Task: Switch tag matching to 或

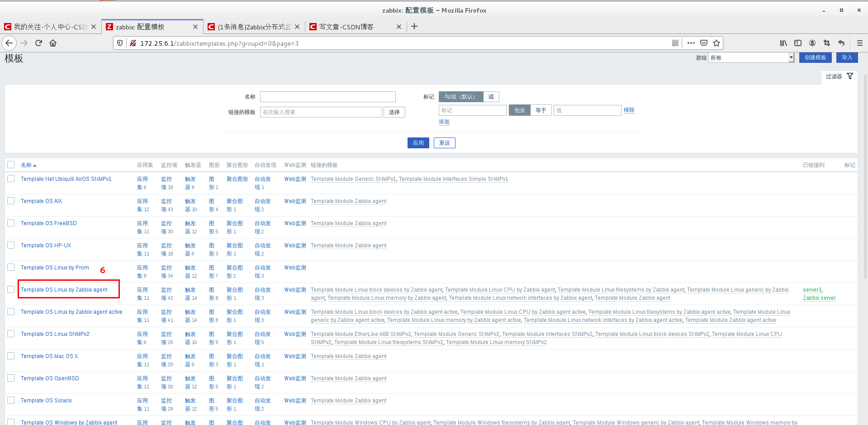Action: [491, 96]
